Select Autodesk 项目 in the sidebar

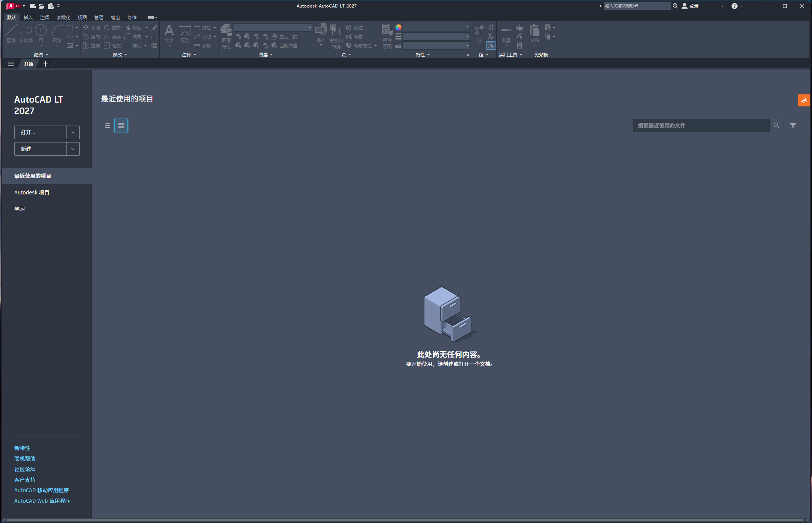[x=47, y=193]
